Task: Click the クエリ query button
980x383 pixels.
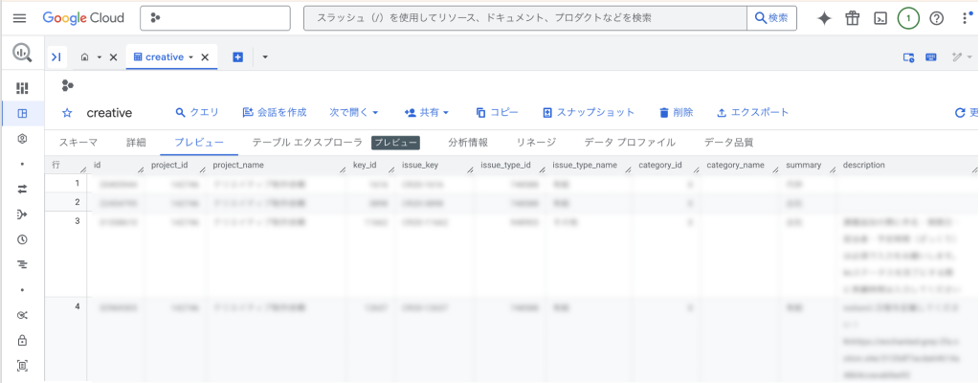Action: [198, 112]
